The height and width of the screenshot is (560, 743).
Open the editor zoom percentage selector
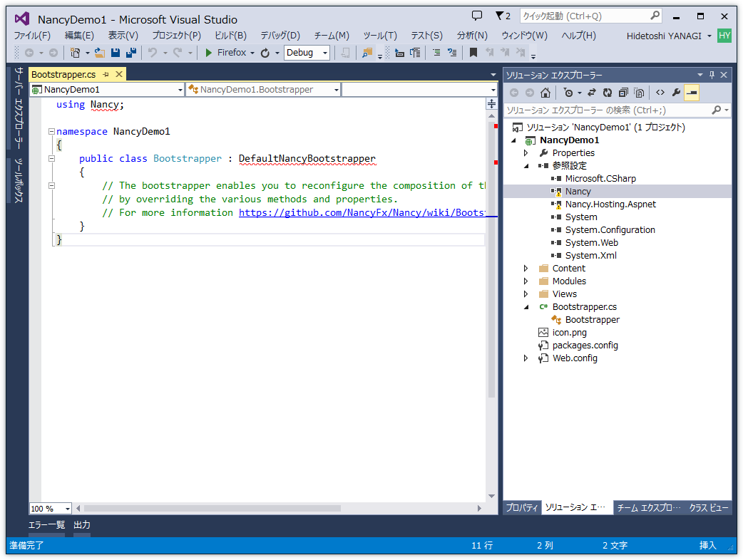50,508
